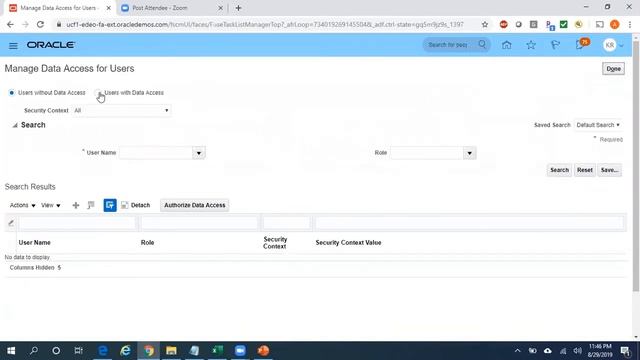Detach the Search Results table
The width and height of the screenshot is (640, 360).
(136, 205)
